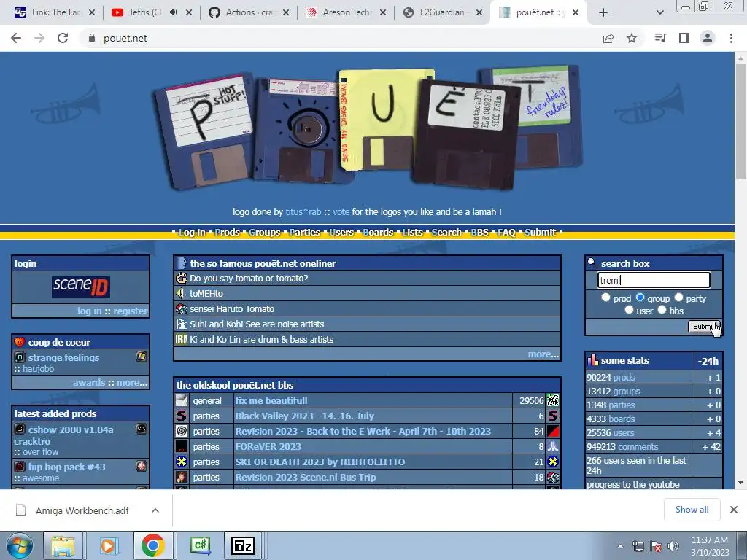Click the vote link for logos

click(341, 212)
